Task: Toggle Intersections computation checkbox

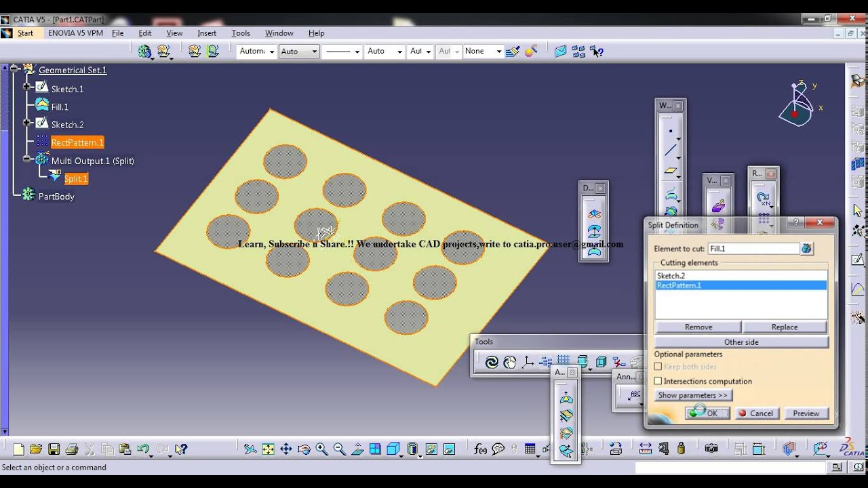Action: tap(658, 381)
